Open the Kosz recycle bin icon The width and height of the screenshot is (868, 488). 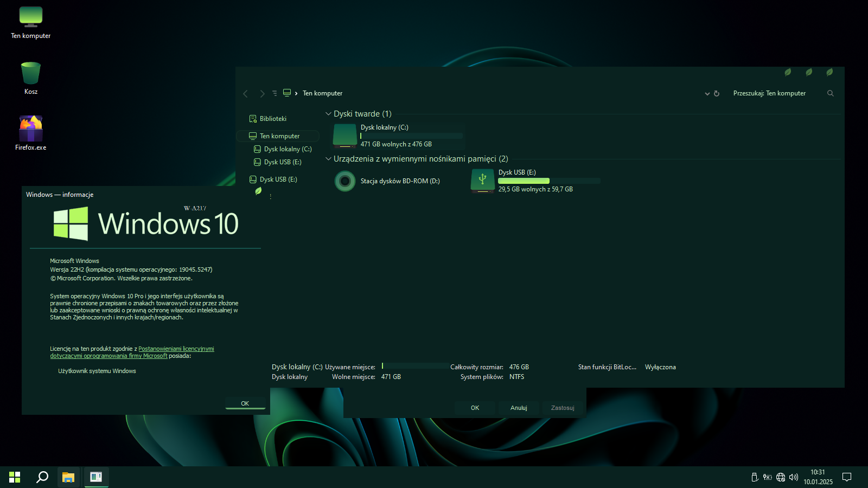click(x=31, y=74)
